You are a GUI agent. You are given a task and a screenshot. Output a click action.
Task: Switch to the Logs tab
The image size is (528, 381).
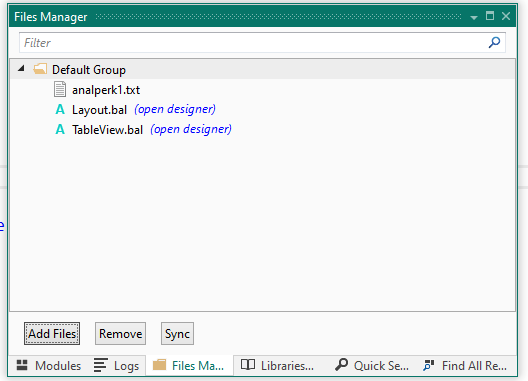tap(117, 366)
